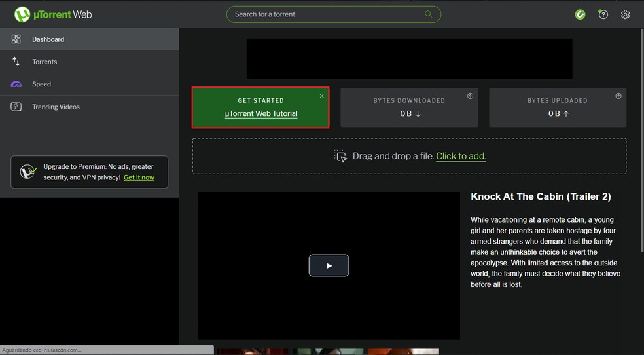
Task: Open Torrents in the sidebar
Action: [x=89, y=62]
